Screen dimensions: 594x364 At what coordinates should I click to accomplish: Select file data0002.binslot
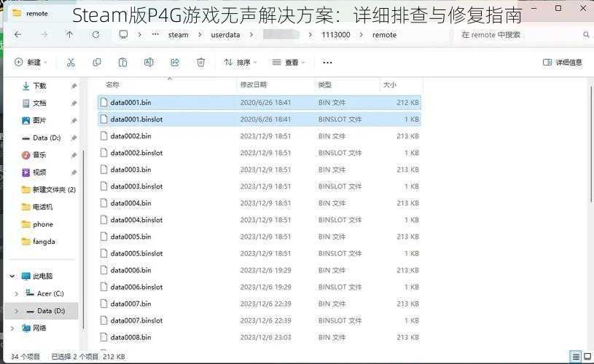click(x=259, y=153)
